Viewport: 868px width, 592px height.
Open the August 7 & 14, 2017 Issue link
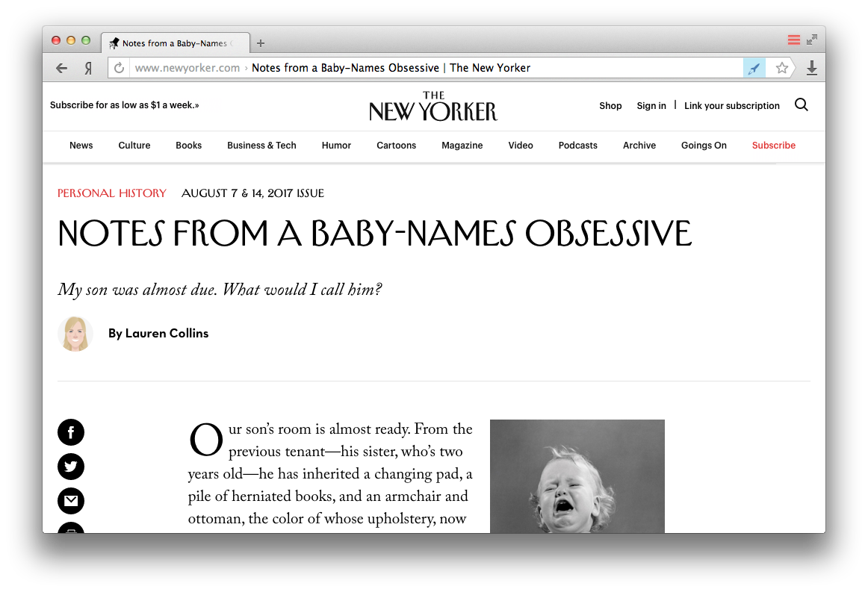click(253, 193)
